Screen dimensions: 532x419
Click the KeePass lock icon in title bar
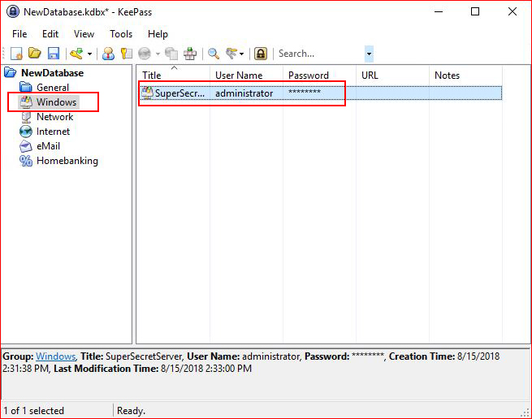pos(13,12)
